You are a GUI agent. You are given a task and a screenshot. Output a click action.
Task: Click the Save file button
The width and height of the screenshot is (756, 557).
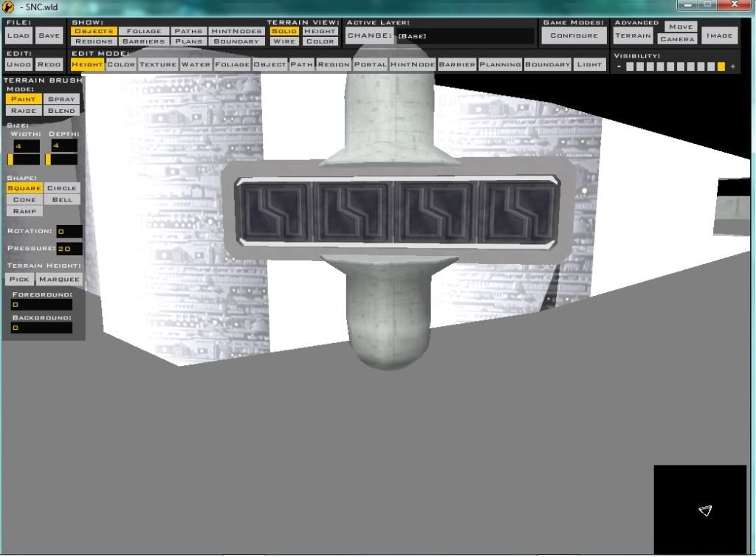[49, 35]
